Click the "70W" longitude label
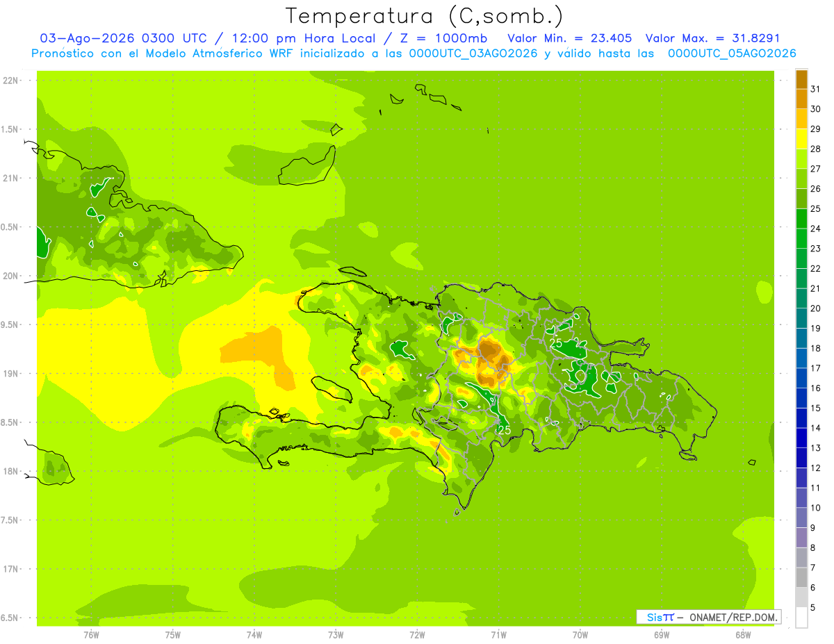Screen dimensions: 834x644 tap(580, 635)
